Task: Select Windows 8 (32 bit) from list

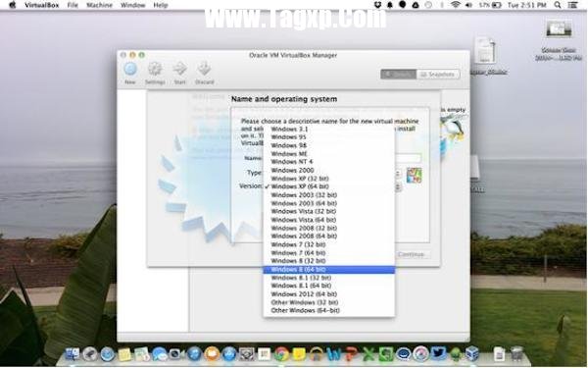Action: point(329,261)
